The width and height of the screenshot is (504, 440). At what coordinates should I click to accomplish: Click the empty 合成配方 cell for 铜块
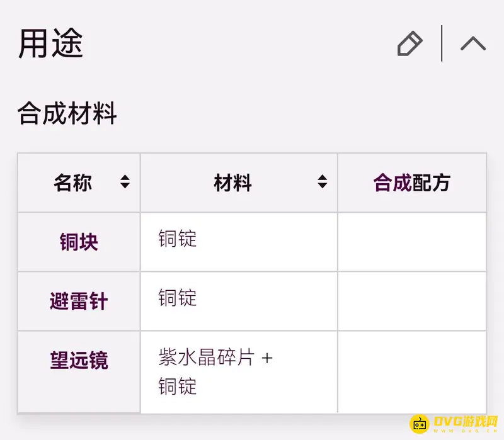tap(411, 242)
